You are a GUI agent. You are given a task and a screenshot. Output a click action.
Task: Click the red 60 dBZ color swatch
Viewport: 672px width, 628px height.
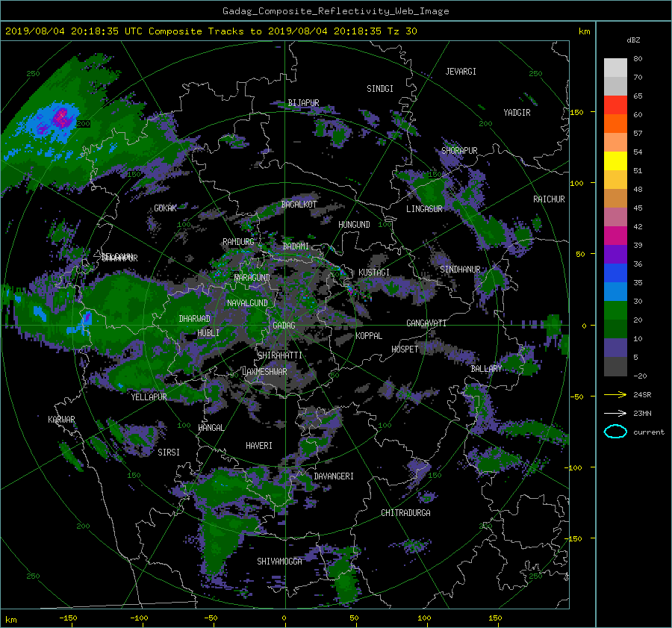coord(615,105)
